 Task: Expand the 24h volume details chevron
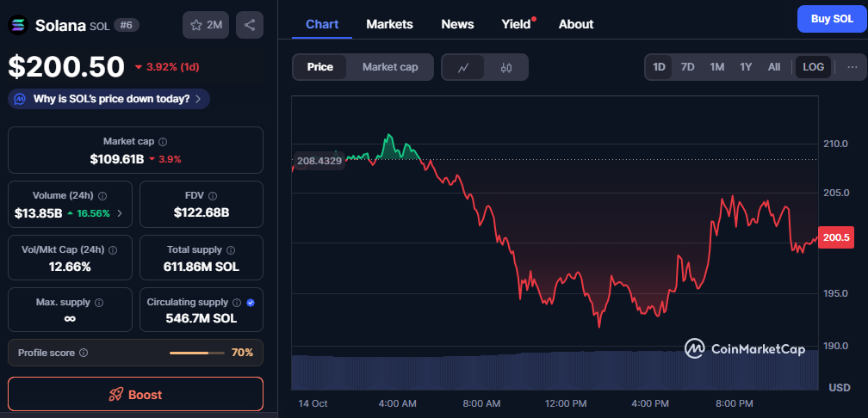pos(120,212)
